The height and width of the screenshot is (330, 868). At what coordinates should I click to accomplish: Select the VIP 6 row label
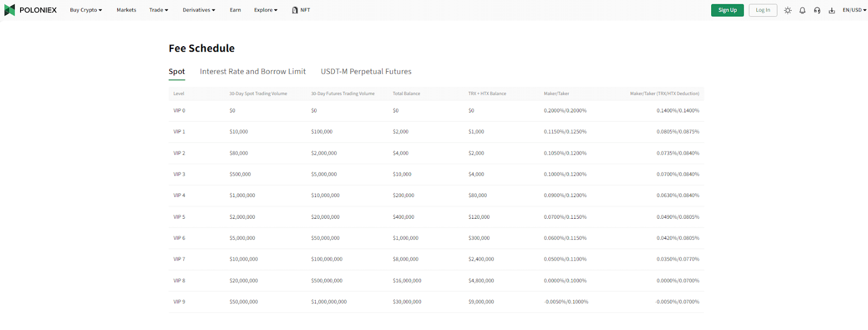tap(180, 238)
